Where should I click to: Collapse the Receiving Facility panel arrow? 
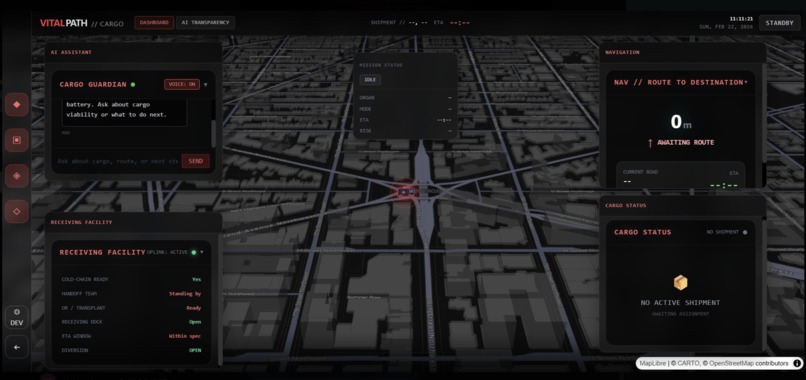point(202,252)
